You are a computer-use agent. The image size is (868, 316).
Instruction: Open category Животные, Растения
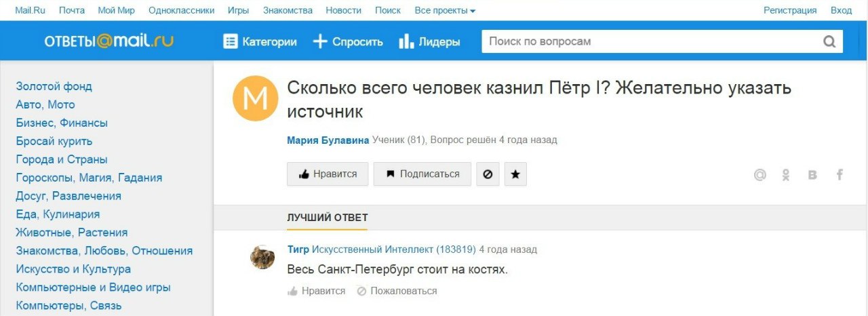[72, 233]
